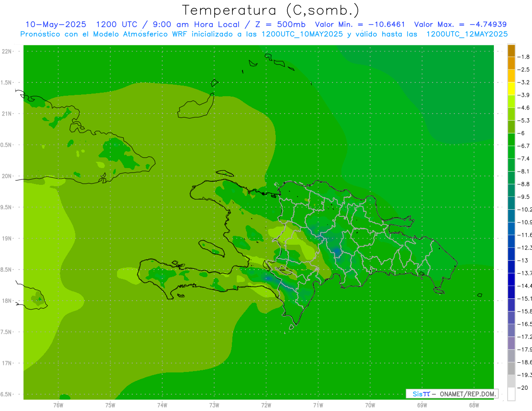Click the "-8.8" colorbar label

(x=524, y=184)
